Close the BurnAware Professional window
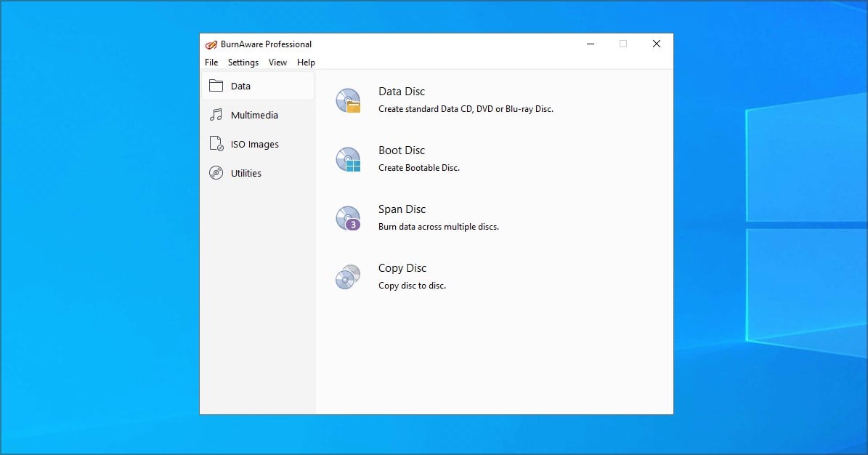 pos(657,44)
